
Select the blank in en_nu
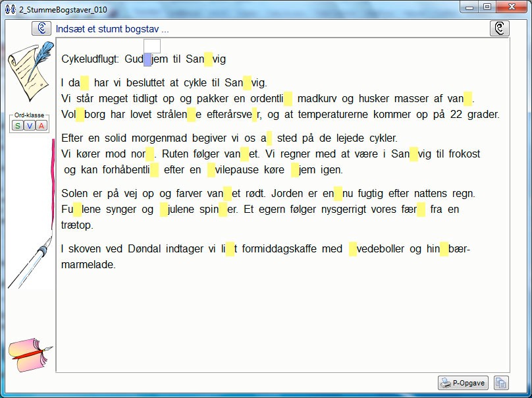(338, 194)
